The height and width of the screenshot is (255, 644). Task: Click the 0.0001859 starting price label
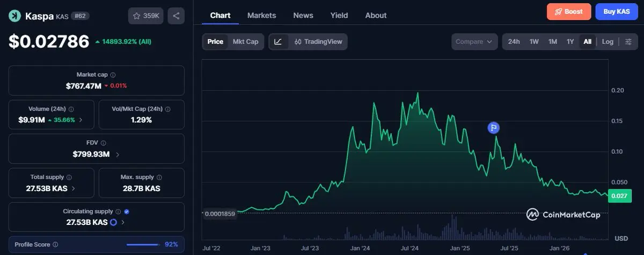(x=220, y=214)
